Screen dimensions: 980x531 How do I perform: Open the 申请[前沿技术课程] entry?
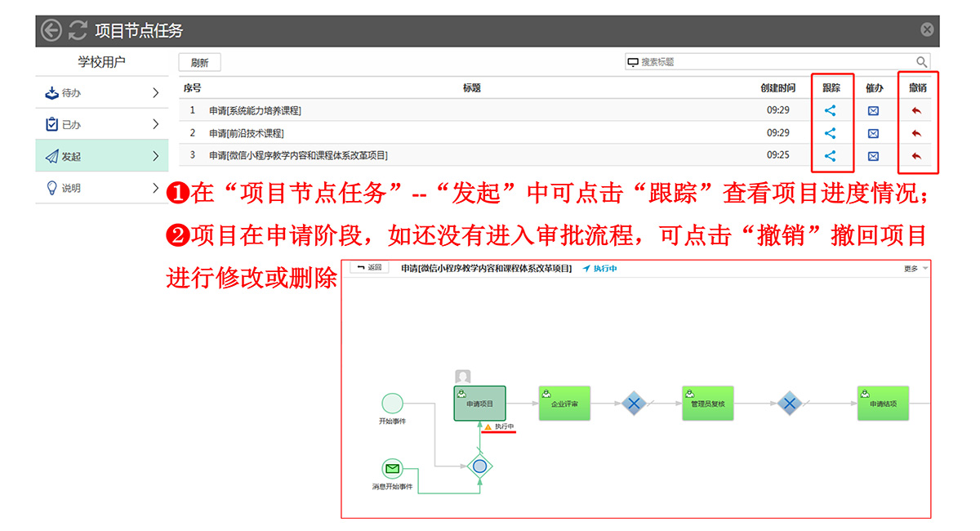point(247,133)
